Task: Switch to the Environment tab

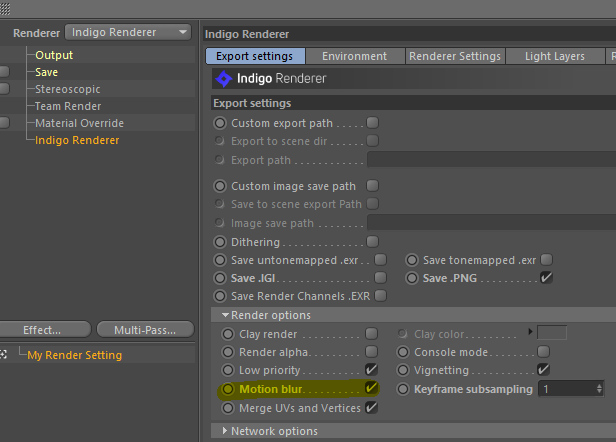Action: [x=355, y=56]
